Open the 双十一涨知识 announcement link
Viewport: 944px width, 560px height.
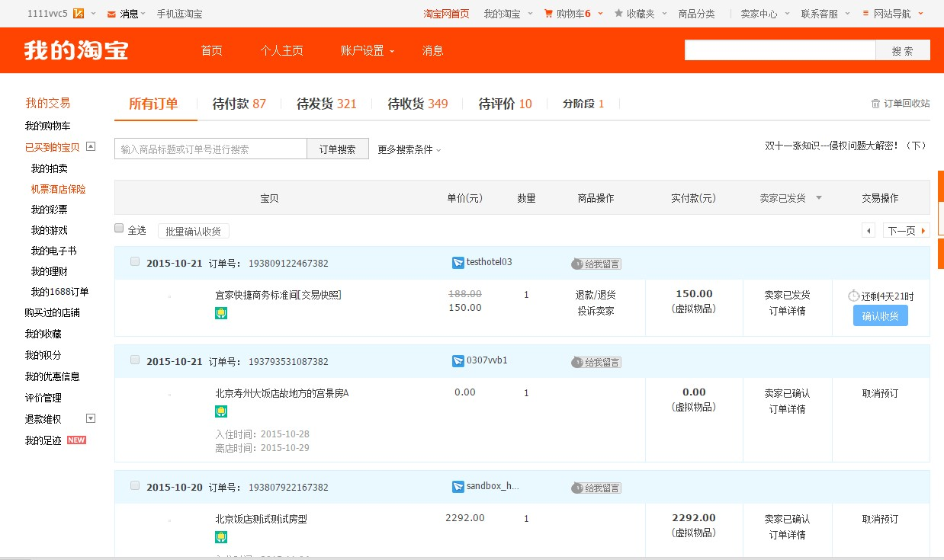point(846,146)
